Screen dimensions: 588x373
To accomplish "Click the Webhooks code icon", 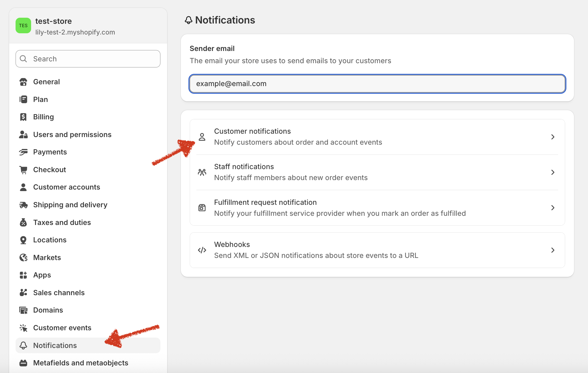I will 202,250.
